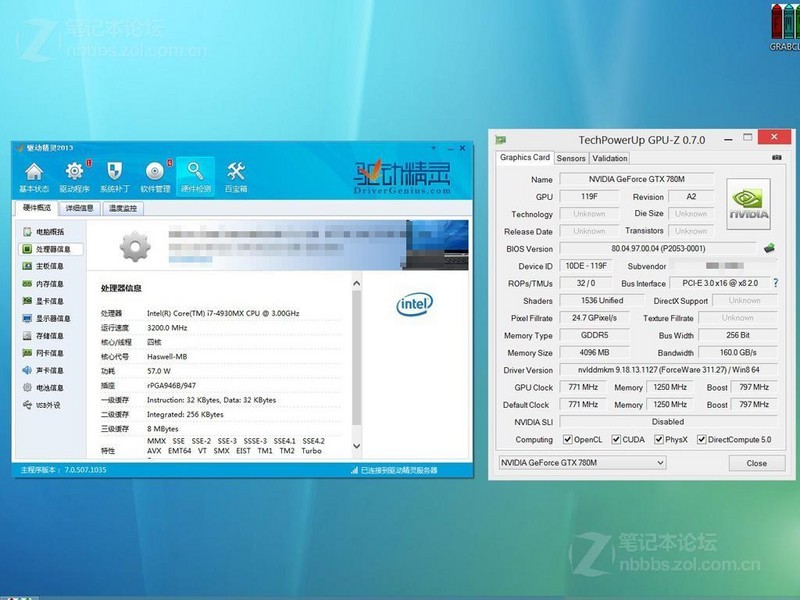Toggle the PhysX checkbox

point(659,439)
